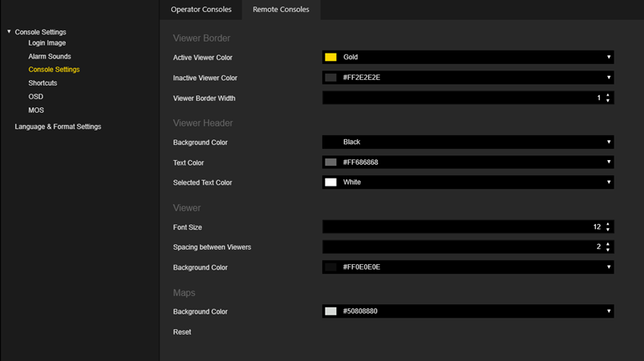Click the Reset link
This screenshot has height=361, width=644.
[182, 332]
